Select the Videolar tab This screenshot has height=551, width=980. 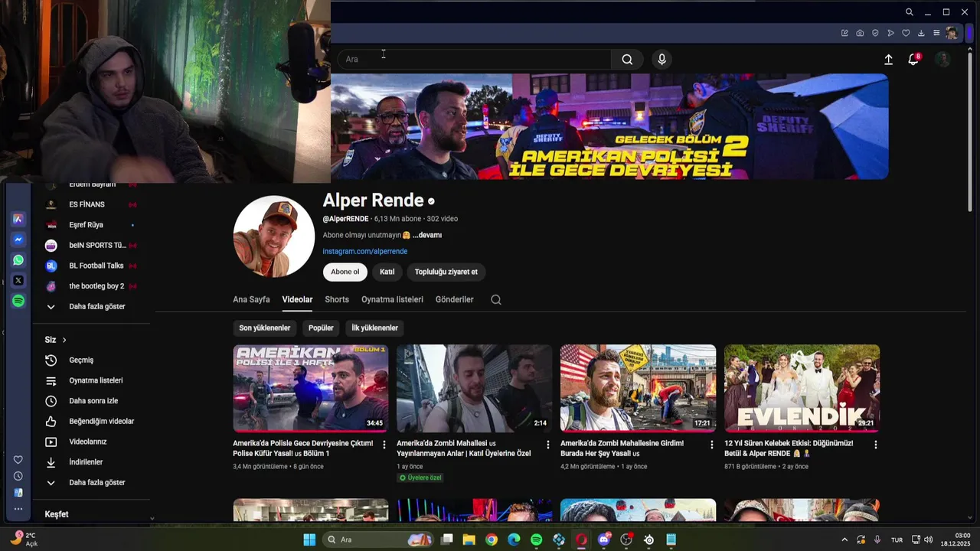tap(297, 300)
